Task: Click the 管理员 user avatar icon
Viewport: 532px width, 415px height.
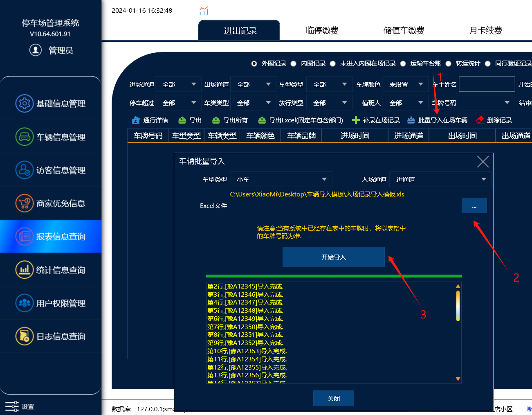Action: coord(36,50)
